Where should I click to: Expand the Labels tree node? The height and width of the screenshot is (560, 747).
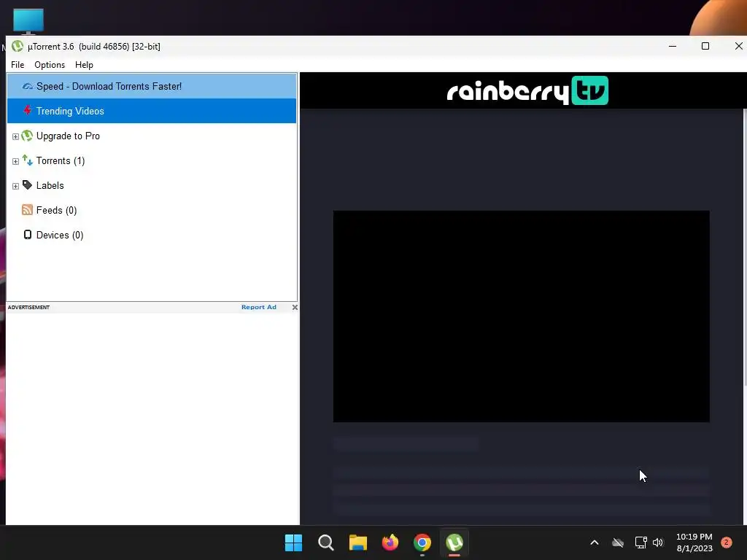click(x=15, y=186)
